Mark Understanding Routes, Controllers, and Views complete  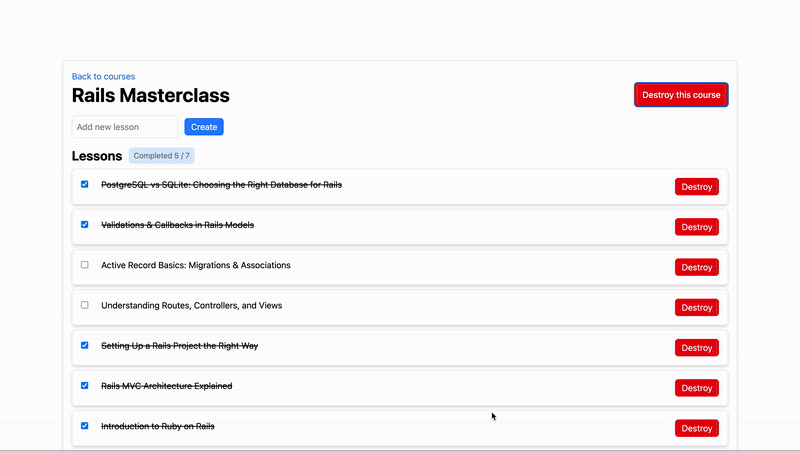tap(85, 305)
